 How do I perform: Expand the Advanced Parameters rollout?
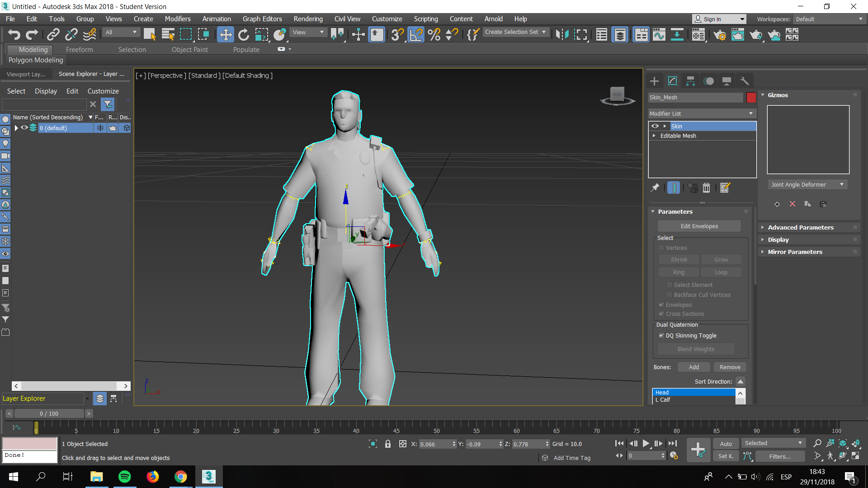click(x=800, y=227)
